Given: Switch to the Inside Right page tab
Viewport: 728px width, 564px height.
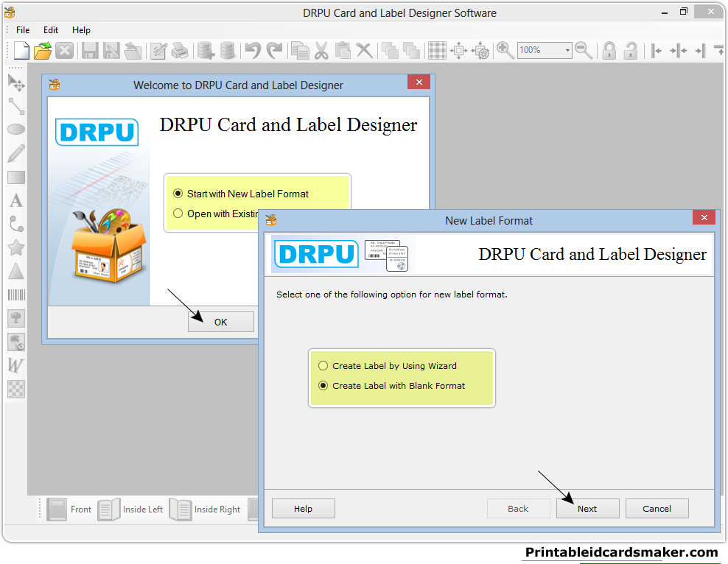Looking at the screenshot, I should tap(206, 510).
